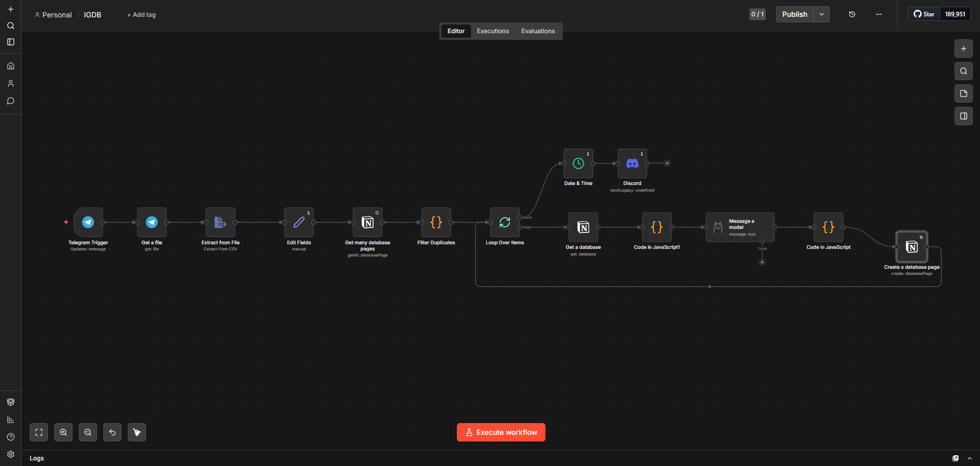Select the Create a database page node
Viewport: 980px width, 466px height.
(912, 247)
